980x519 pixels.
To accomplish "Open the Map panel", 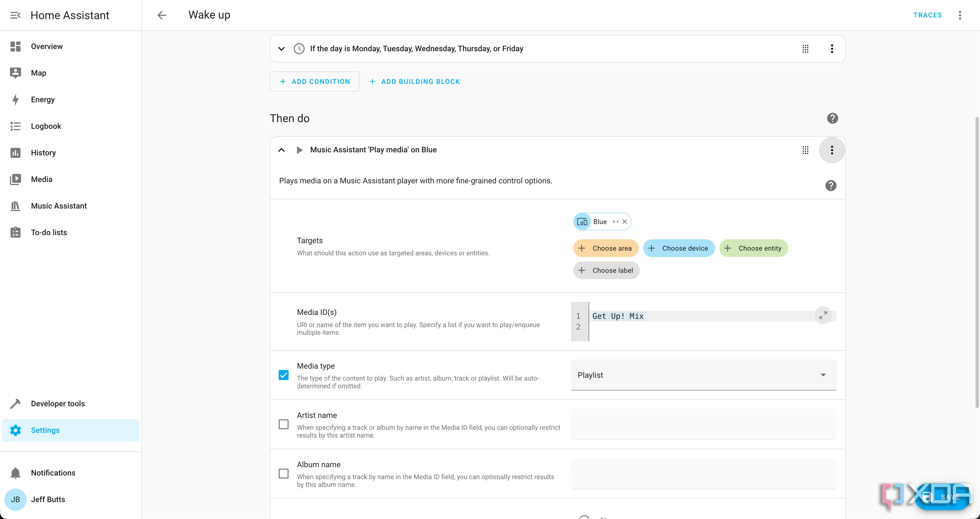I will point(71,73).
